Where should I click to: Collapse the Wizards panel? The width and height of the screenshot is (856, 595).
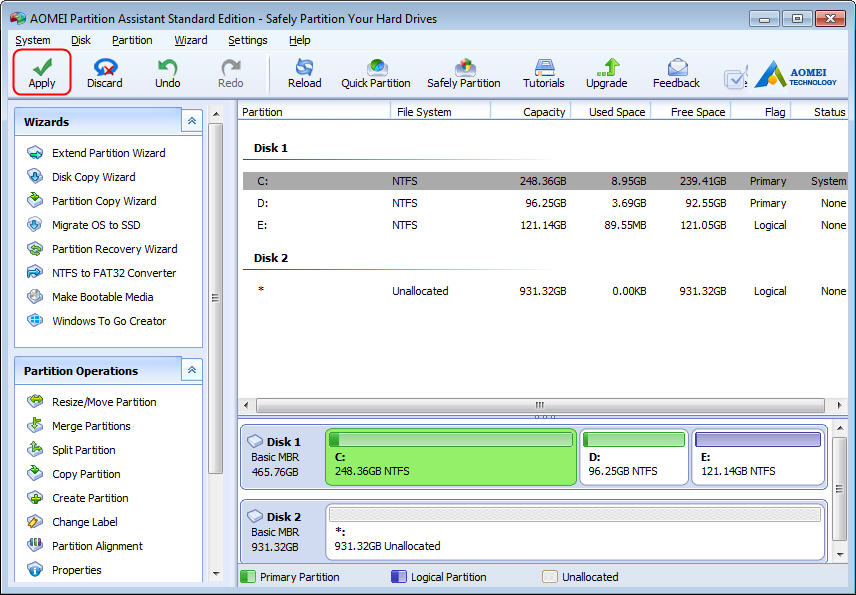coord(192,121)
